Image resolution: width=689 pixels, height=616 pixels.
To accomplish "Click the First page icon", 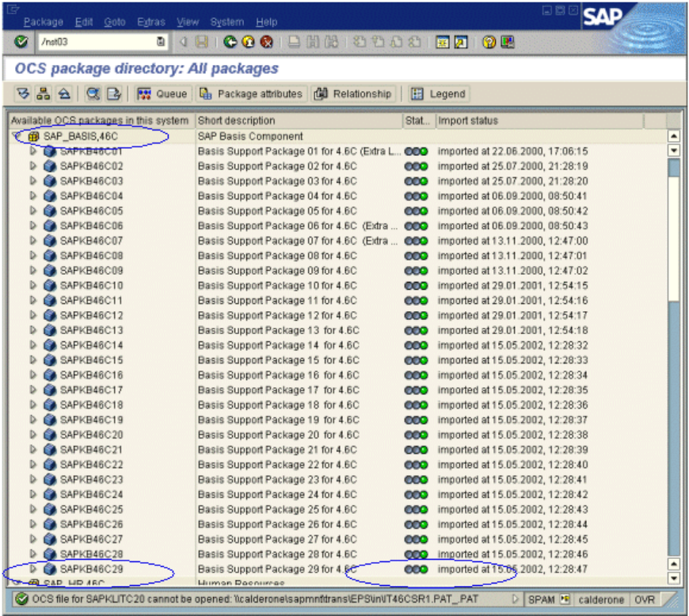I will pyautogui.click(x=360, y=42).
